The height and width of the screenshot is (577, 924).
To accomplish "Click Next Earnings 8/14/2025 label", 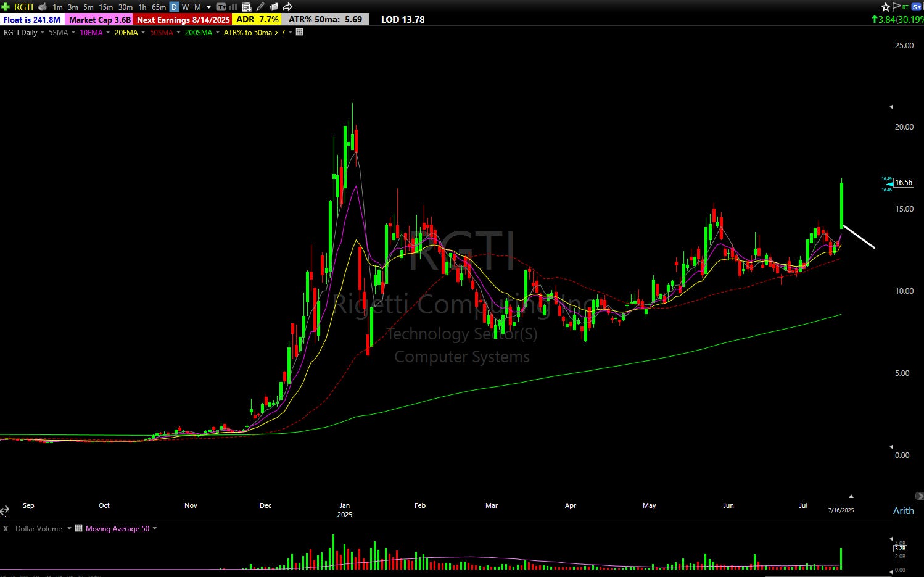I will (183, 19).
